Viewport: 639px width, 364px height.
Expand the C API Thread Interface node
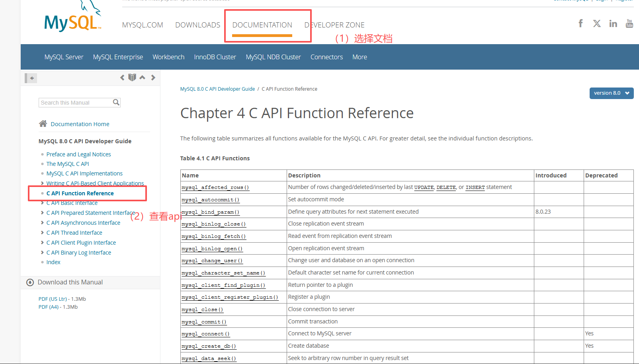(43, 233)
